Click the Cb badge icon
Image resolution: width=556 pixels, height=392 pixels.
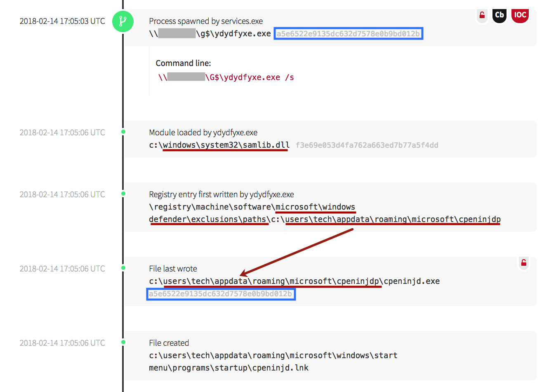[499, 15]
